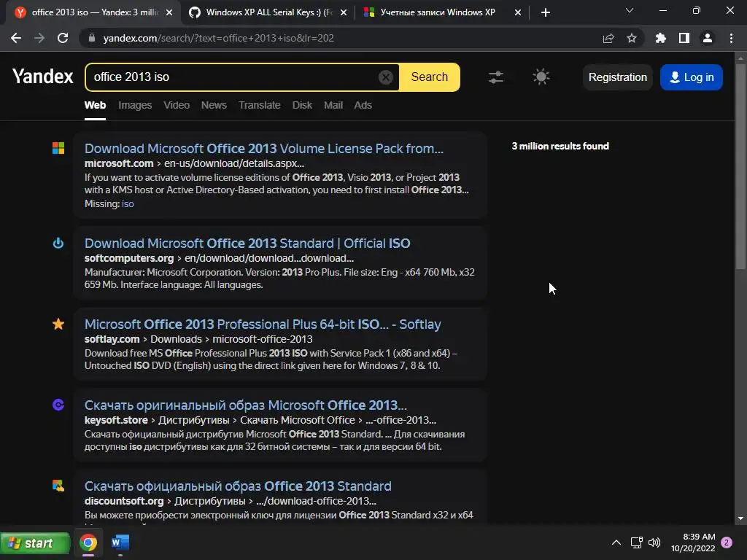This screenshot has width=747, height=560.
Task: Open the Chrome three-dot menu
Action: (731, 38)
